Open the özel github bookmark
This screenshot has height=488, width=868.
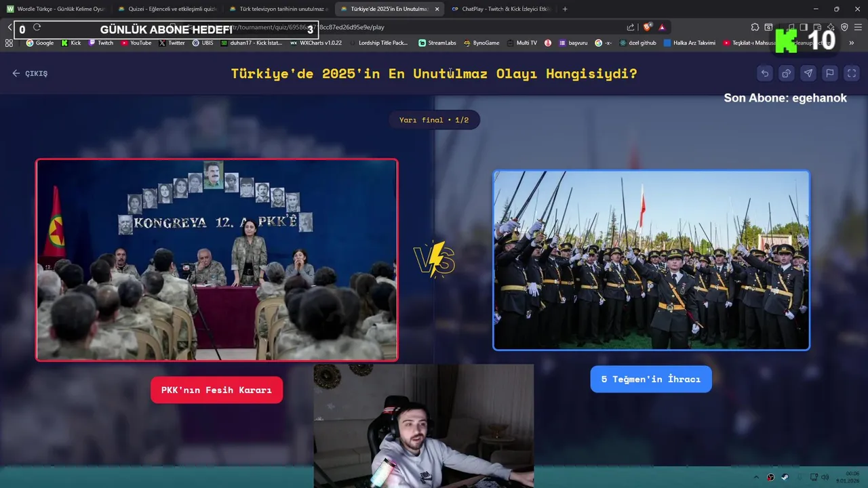pos(637,43)
